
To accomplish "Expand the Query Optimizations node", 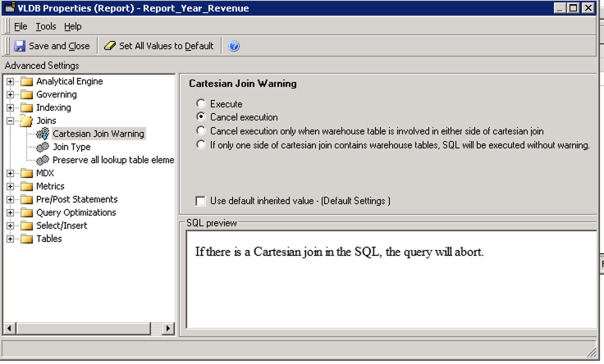I will (11, 212).
